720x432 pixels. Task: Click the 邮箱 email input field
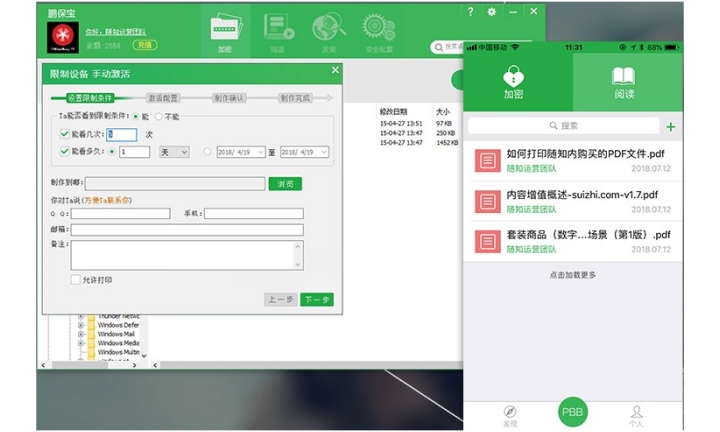tap(187, 230)
